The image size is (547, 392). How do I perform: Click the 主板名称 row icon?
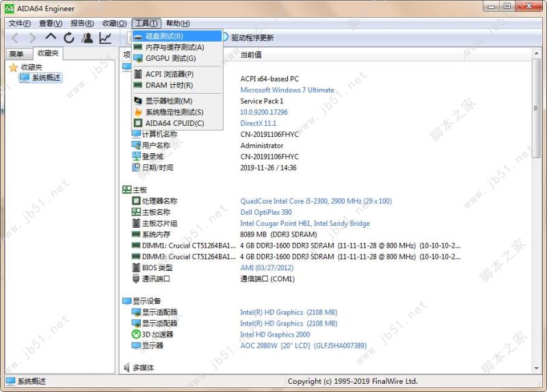tap(136, 212)
